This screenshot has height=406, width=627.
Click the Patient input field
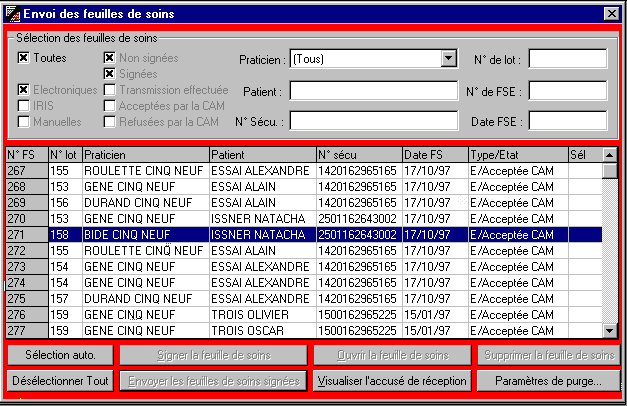point(373,90)
